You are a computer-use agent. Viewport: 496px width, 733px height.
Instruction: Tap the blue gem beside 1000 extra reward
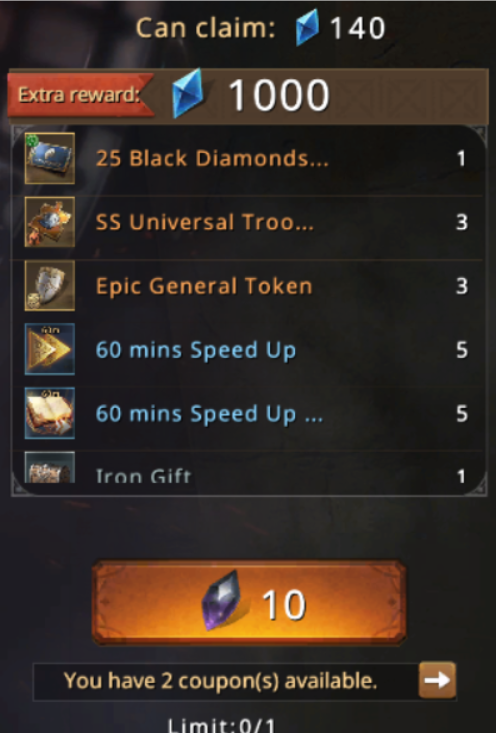(188, 93)
